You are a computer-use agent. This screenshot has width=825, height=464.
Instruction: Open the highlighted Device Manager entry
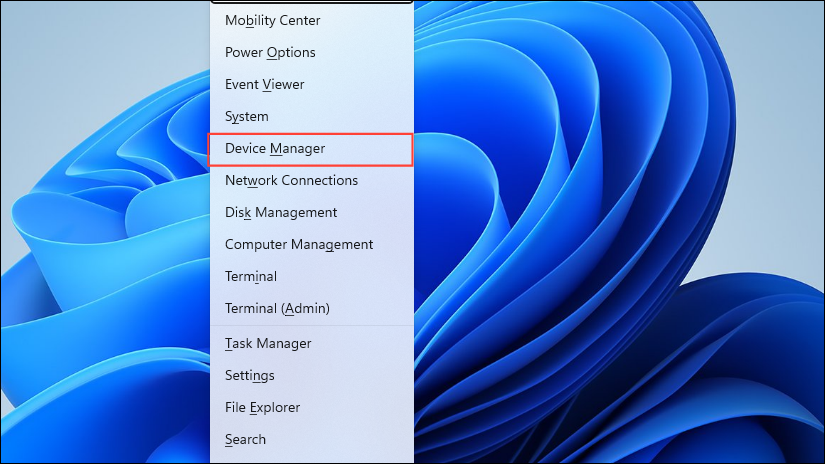tap(275, 148)
